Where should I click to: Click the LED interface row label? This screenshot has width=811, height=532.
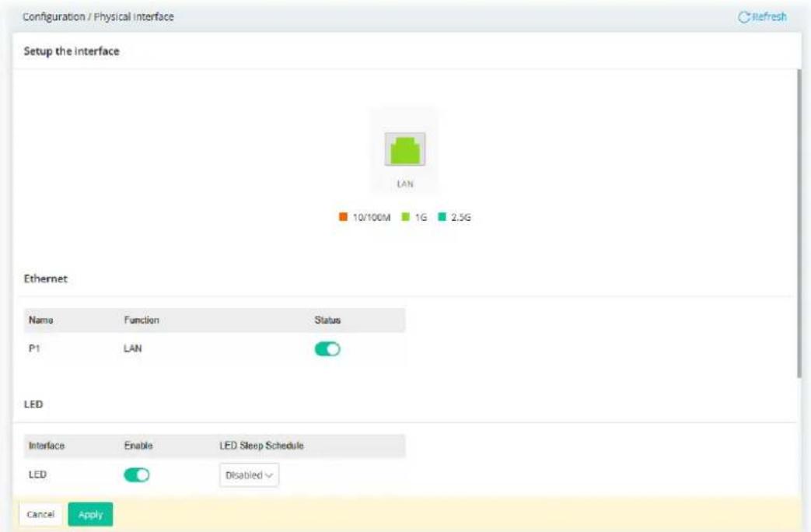37,474
